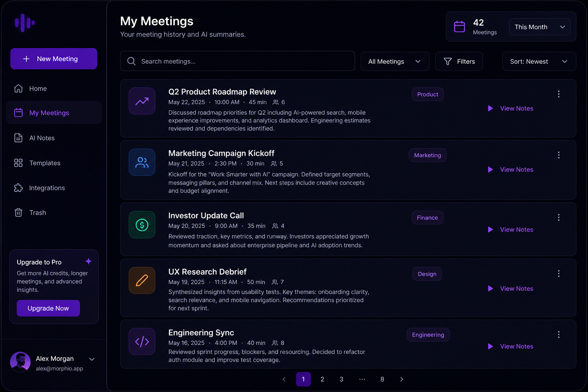Click the code brackets icon for Engineering Sync
The width and height of the screenshot is (588, 392).
142,341
